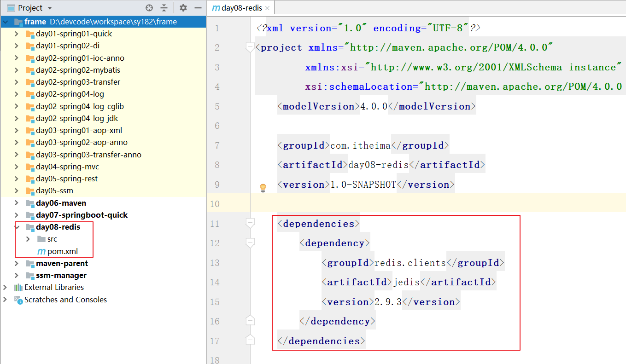Select day02-spring04-log-jdk module
The height and width of the screenshot is (364, 626).
point(77,118)
